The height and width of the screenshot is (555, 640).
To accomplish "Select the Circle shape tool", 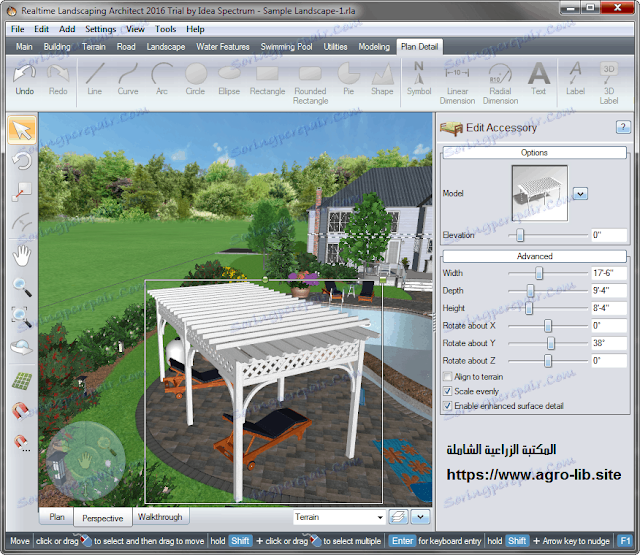I will tap(196, 79).
